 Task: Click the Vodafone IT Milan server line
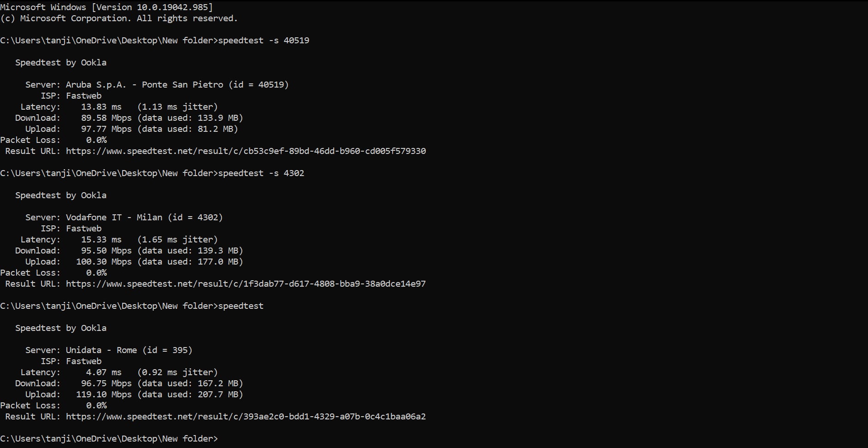(144, 218)
